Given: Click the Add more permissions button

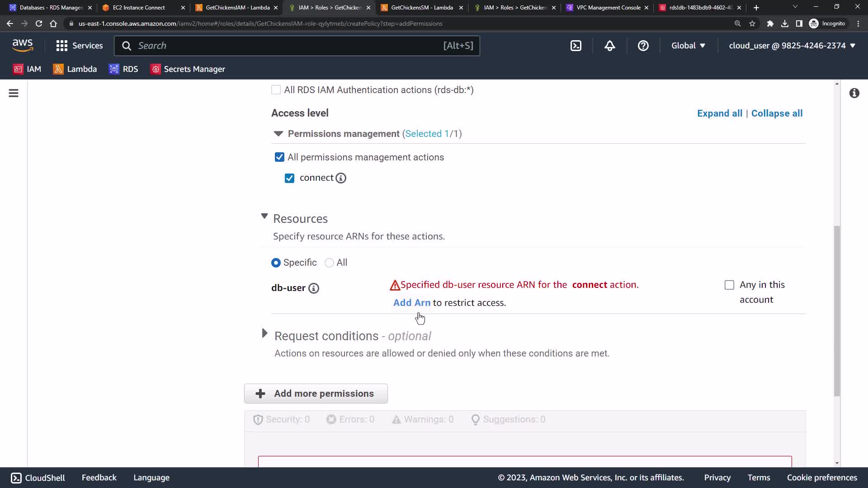Looking at the screenshot, I should pyautogui.click(x=316, y=394).
